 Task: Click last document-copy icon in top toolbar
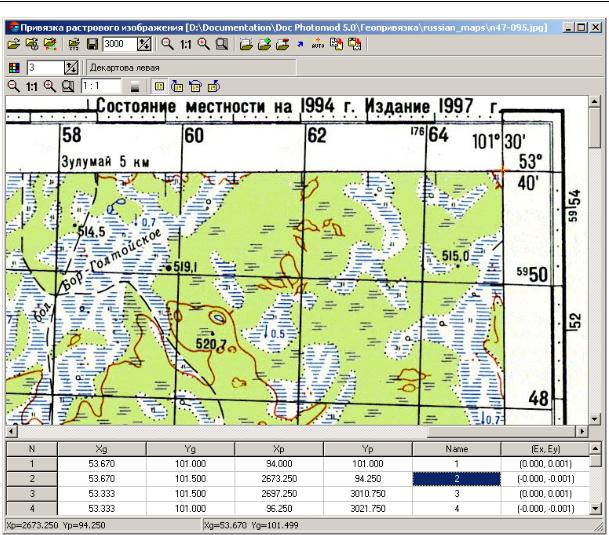[x=355, y=44]
